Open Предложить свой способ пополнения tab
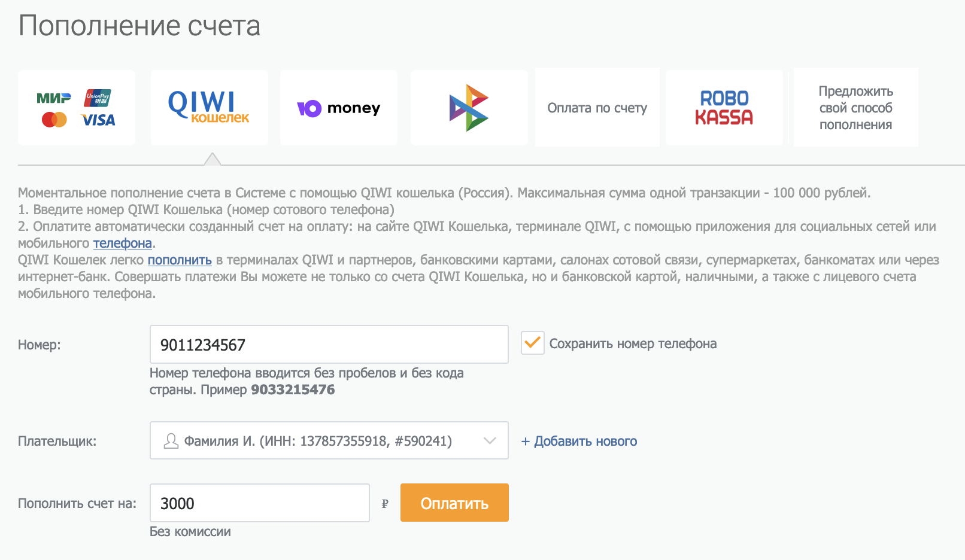Screen dimensions: 965x560 (x=855, y=108)
